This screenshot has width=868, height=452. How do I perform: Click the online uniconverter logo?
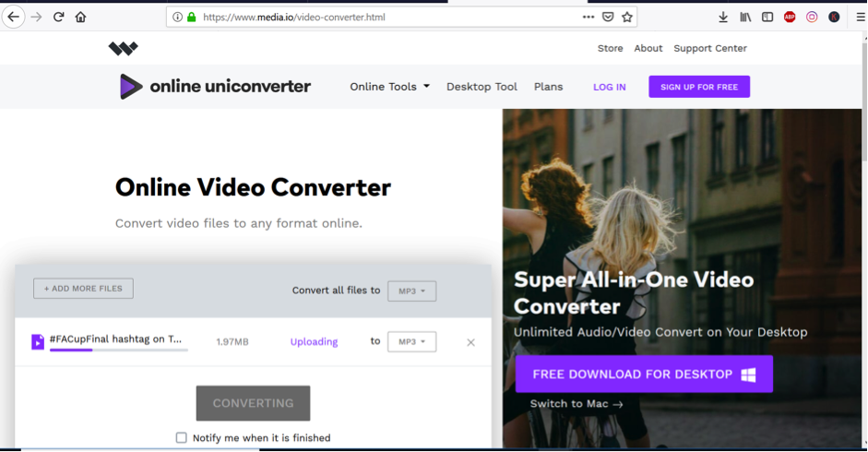(215, 87)
